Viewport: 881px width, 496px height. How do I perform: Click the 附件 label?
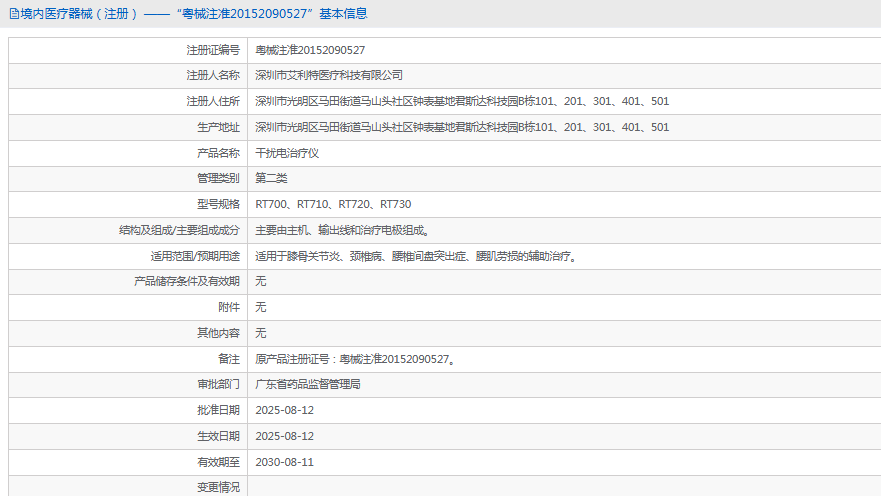229,307
